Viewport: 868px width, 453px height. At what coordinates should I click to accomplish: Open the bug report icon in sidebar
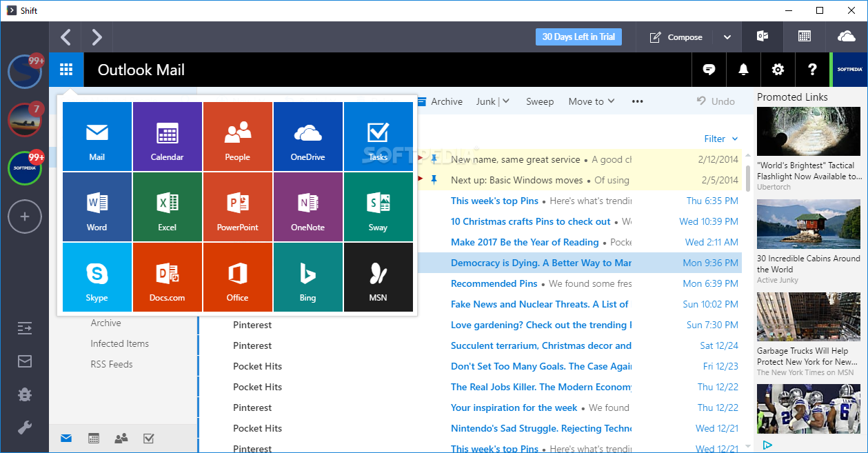[25, 394]
